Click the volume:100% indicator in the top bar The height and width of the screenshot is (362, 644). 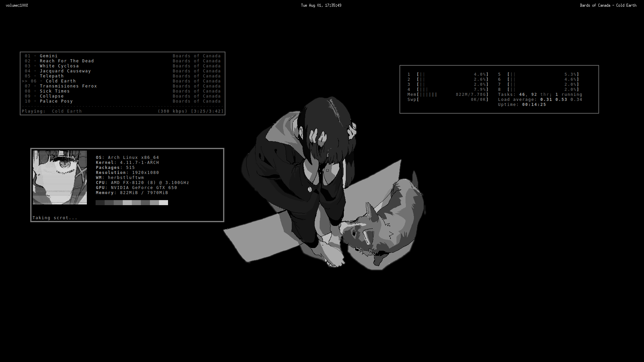click(17, 5)
